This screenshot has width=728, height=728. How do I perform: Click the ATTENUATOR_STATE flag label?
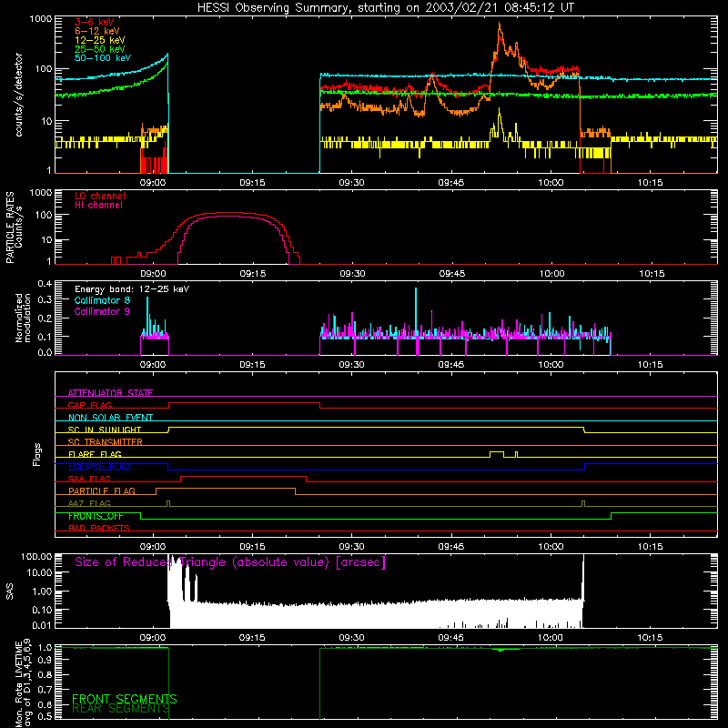pyautogui.click(x=110, y=393)
